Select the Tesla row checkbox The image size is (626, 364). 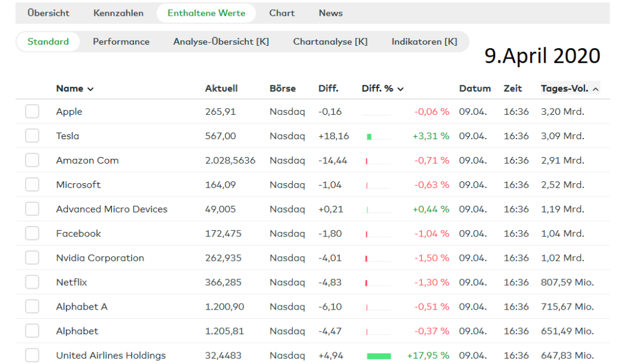[32, 136]
